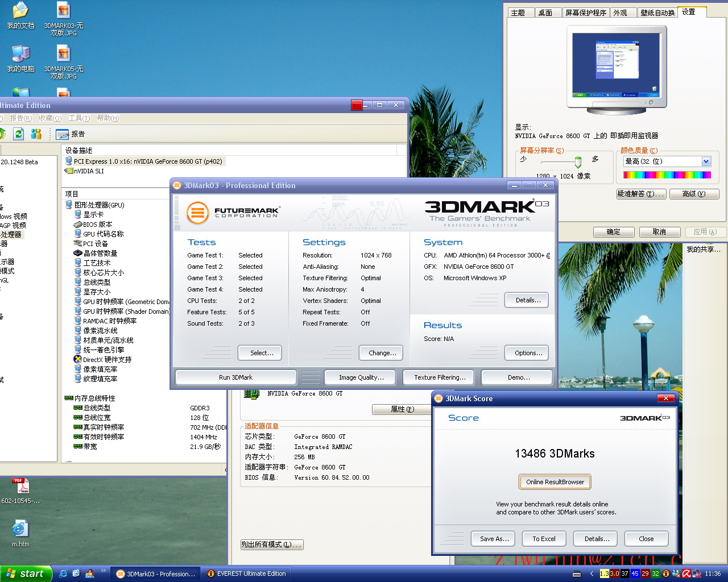Click the Online ResultBrowser button

pos(555,482)
